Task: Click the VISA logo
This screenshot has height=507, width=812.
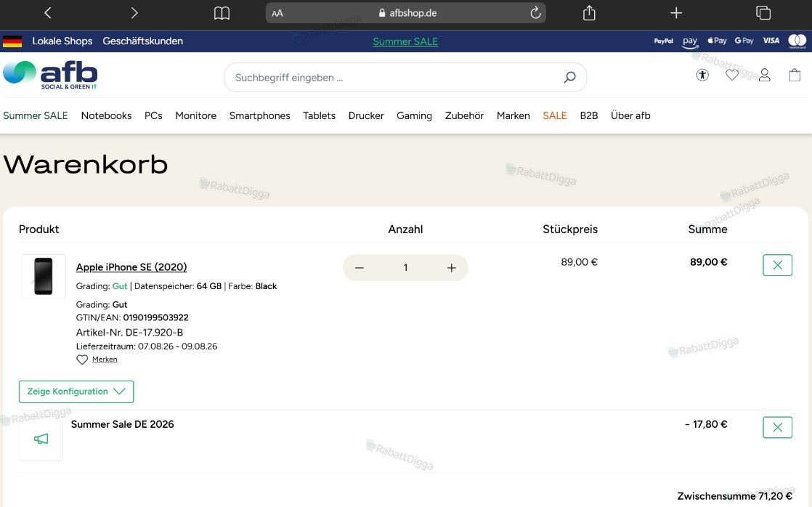Action: click(x=771, y=41)
